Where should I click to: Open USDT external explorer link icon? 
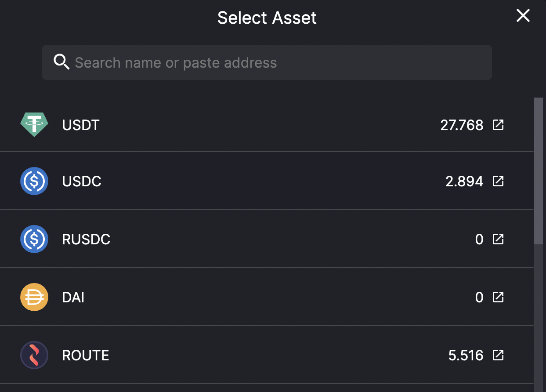coord(498,125)
